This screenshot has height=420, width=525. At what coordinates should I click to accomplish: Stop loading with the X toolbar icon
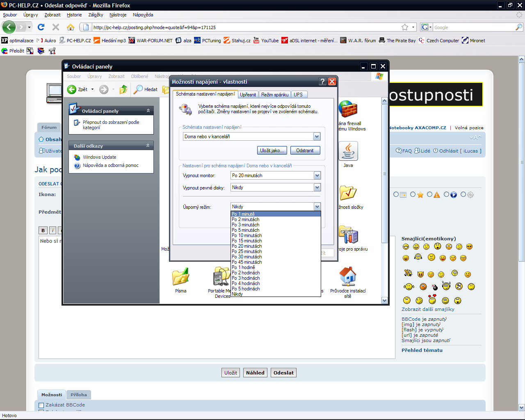56,27
